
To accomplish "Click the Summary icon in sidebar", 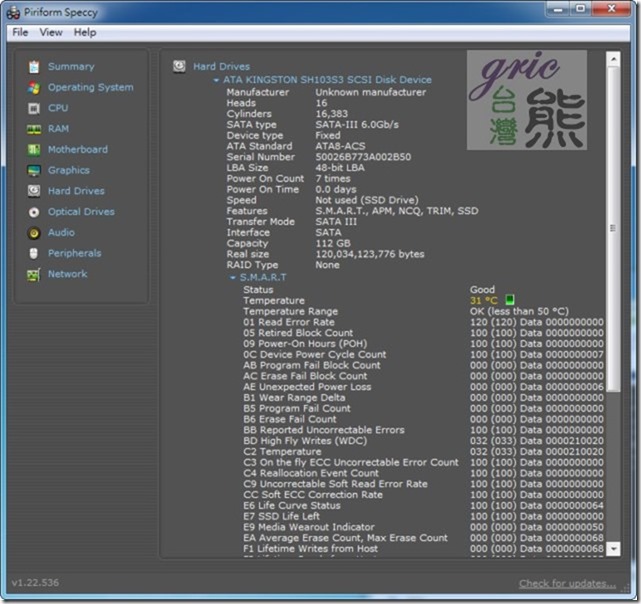I will tap(35, 67).
